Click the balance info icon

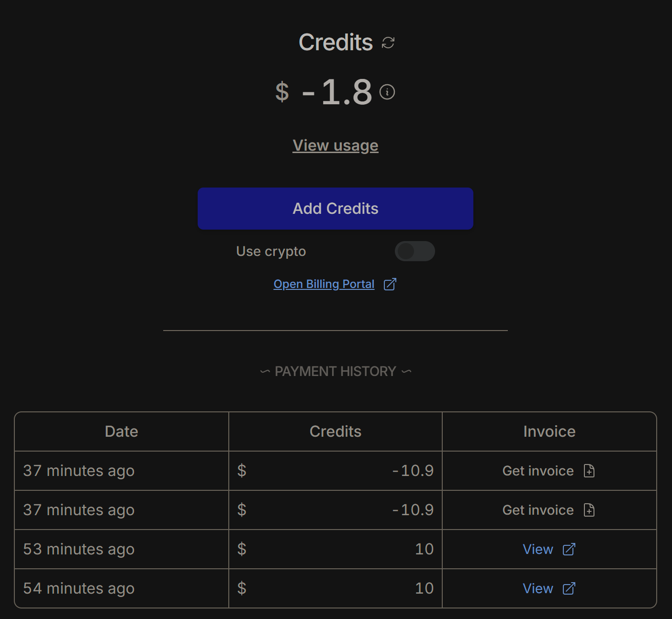pyautogui.click(x=387, y=92)
